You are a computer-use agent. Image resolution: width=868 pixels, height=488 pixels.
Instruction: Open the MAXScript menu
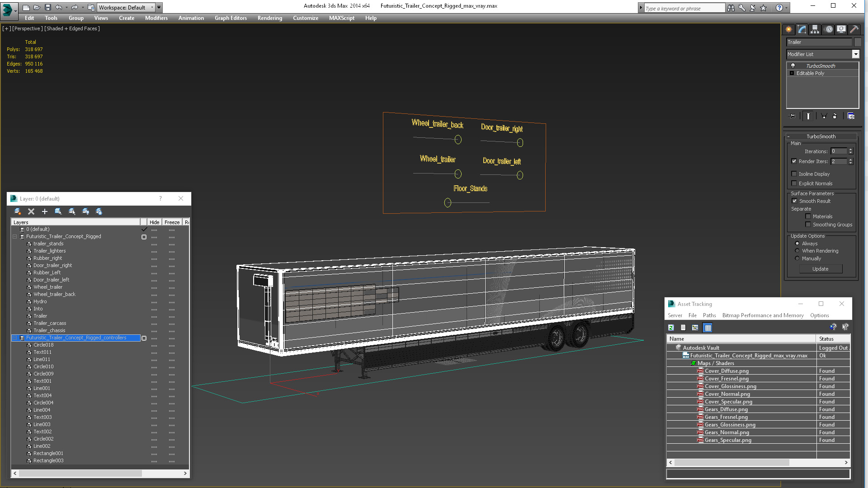click(x=342, y=18)
